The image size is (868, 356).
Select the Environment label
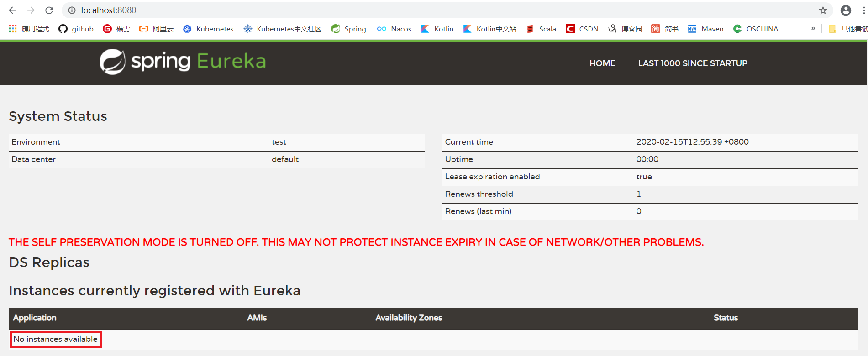[x=36, y=142]
